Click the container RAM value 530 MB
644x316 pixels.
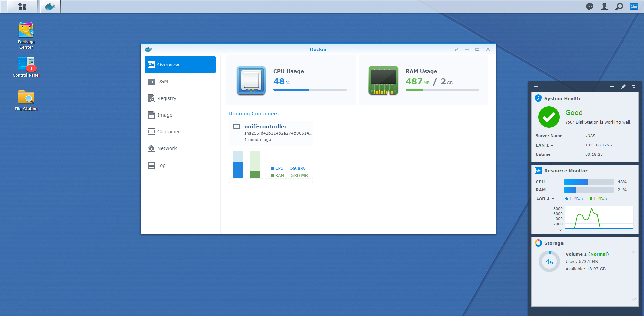299,176
